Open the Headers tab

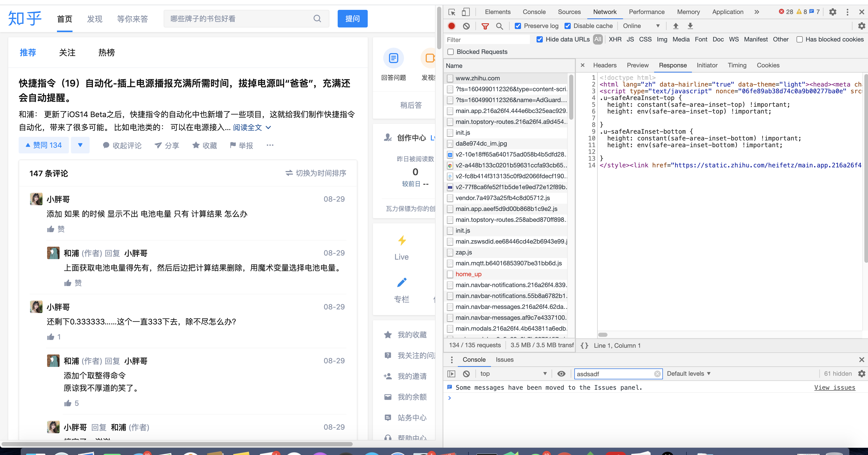605,65
